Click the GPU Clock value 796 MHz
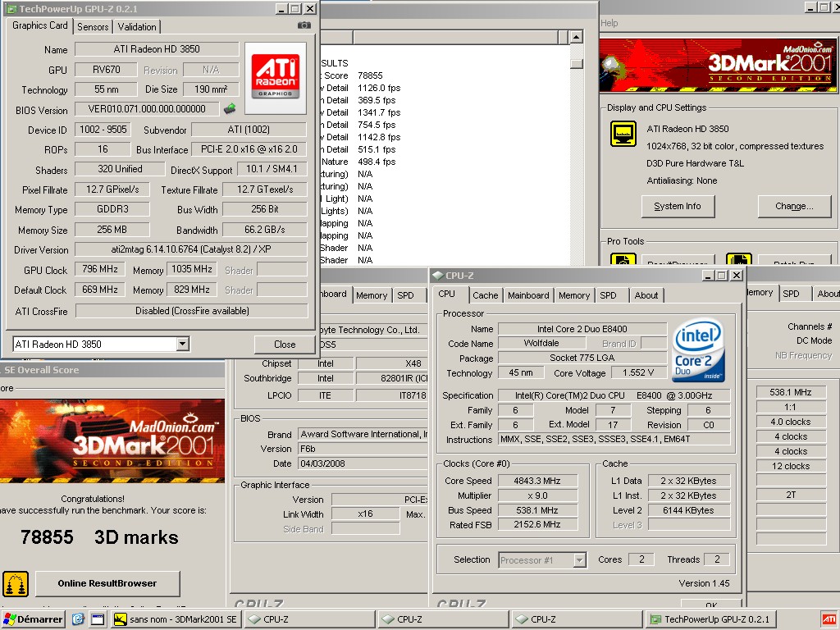The height and width of the screenshot is (630, 840). (x=99, y=269)
